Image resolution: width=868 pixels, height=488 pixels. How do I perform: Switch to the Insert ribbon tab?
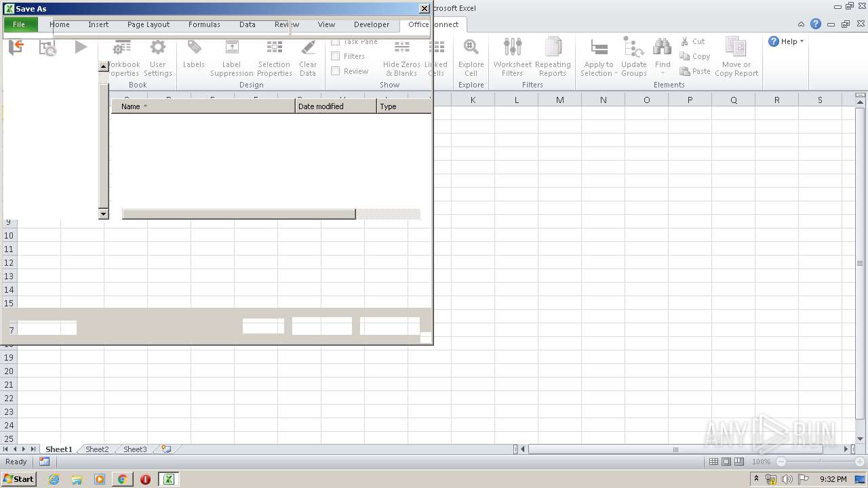click(x=98, y=24)
